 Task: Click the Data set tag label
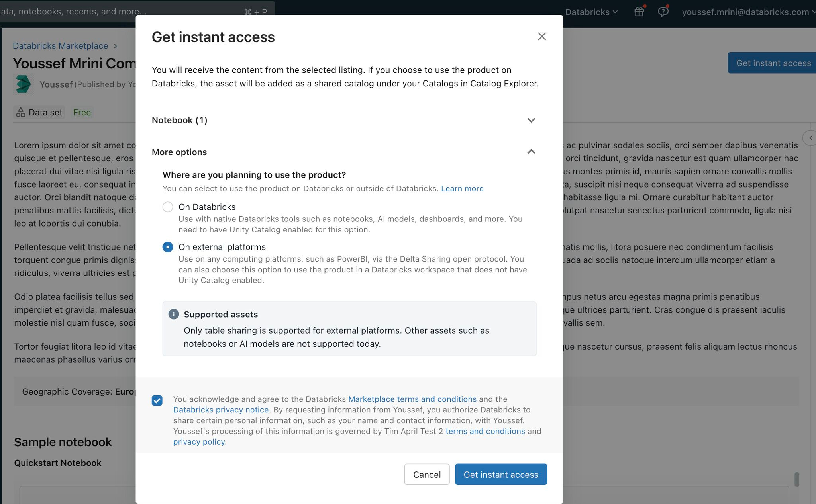[x=45, y=113]
